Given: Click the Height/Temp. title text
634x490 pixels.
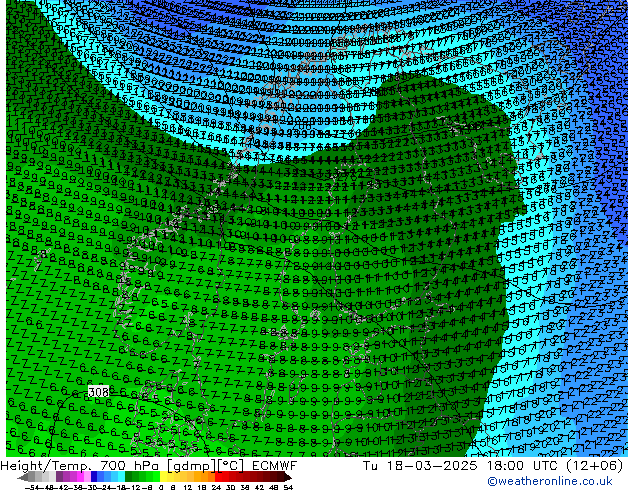Looking at the screenshot, I should (48, 465).
